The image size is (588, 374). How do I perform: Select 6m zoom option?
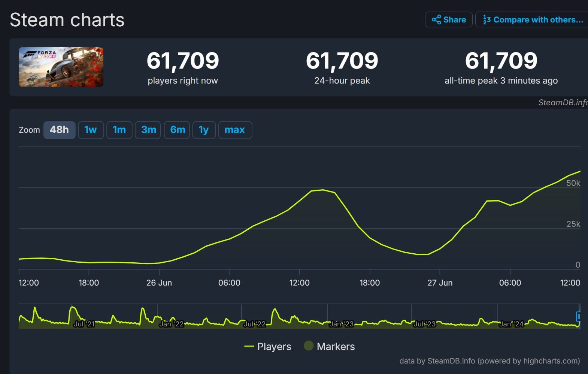tap(177, 130)
